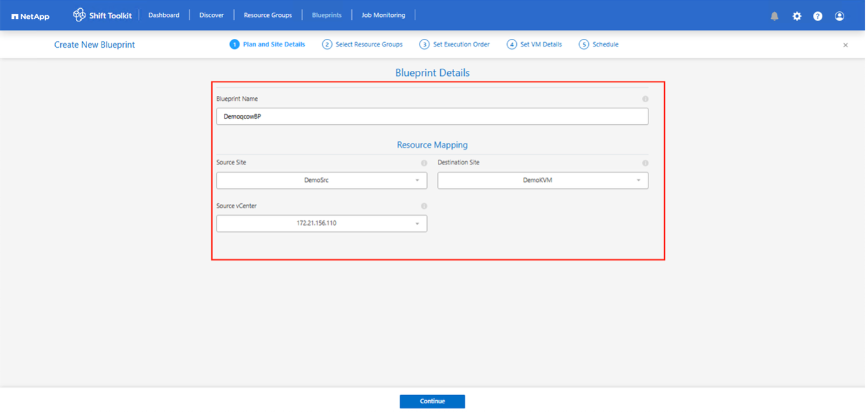Open the Resource Groups menu
The image size is (868, 414).
coord(268,15)
